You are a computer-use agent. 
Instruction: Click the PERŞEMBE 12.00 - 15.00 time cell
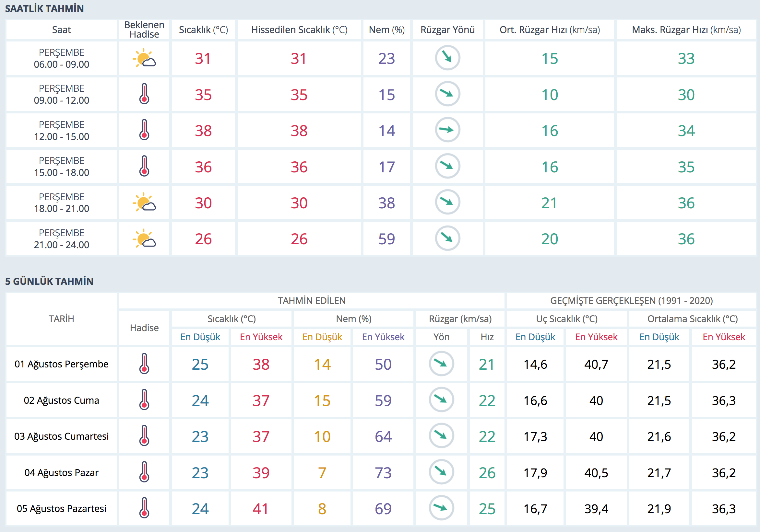[62, 130]
